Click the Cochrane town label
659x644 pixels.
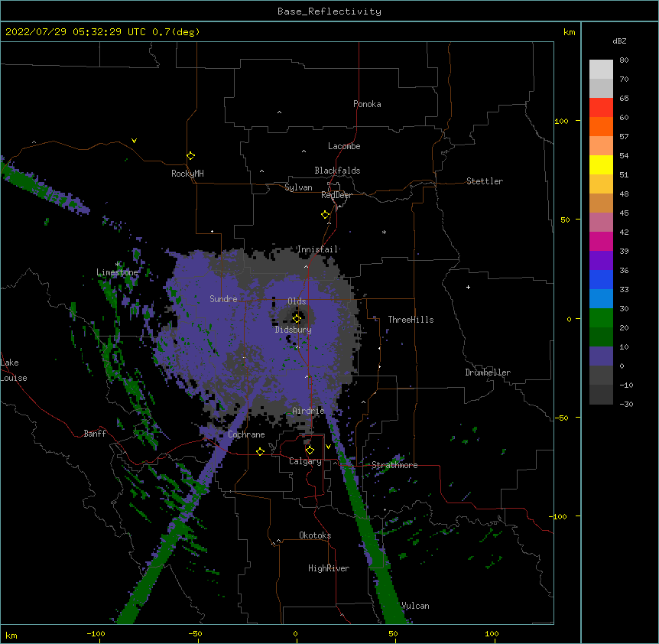pyautogui.click(x=246, y=434)
